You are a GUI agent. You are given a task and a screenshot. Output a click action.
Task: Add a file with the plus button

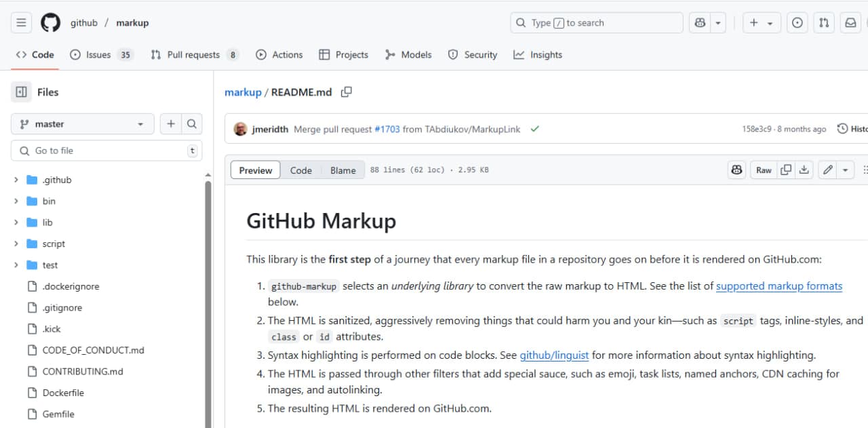pyautogui.click(x=171, y=124)
